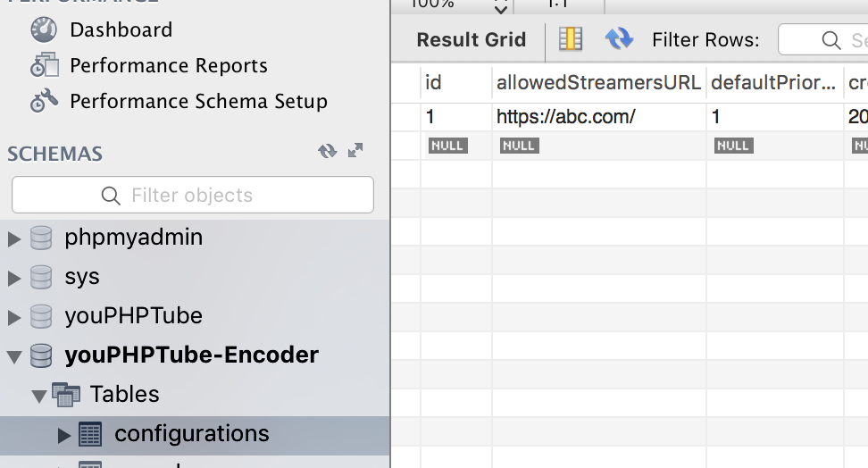Refresh the schemas list
This screenshot has height=468, width=868.
(327, 151)
